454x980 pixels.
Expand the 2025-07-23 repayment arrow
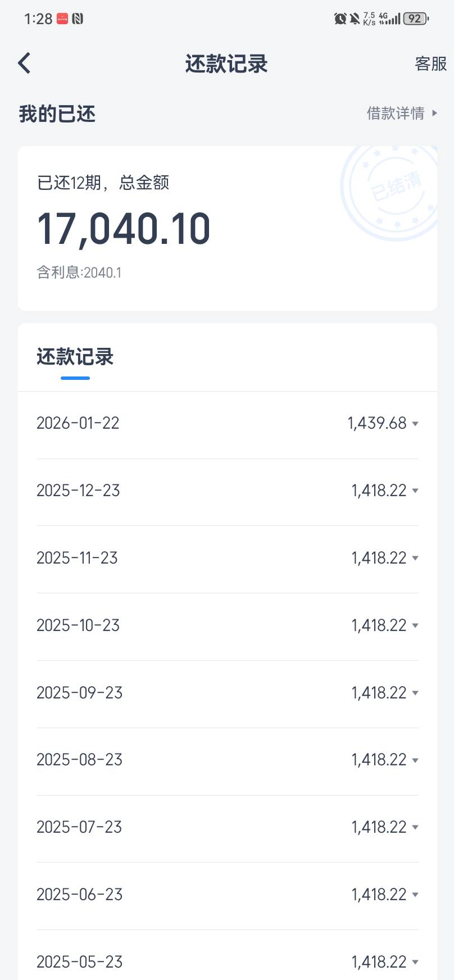(x=415, y=827)
